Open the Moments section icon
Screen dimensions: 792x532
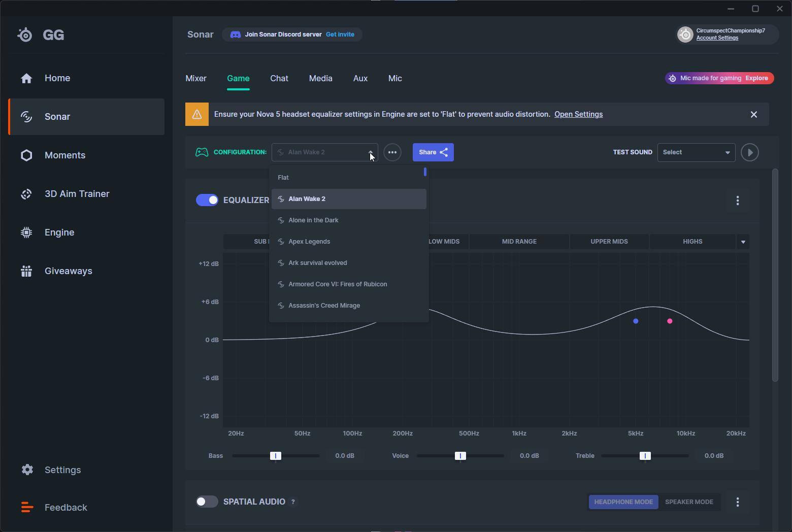[26, 155]
